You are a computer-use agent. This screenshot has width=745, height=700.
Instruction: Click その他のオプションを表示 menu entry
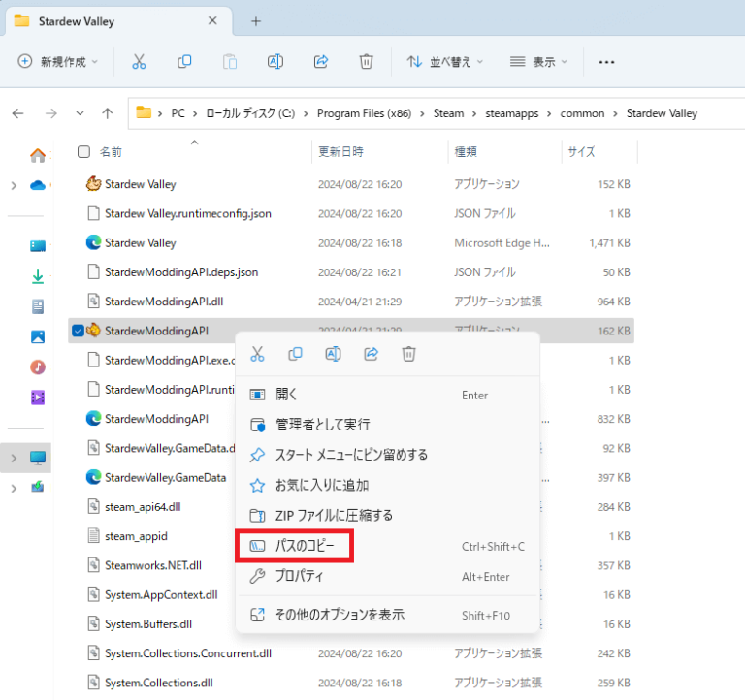coord(340,615)
